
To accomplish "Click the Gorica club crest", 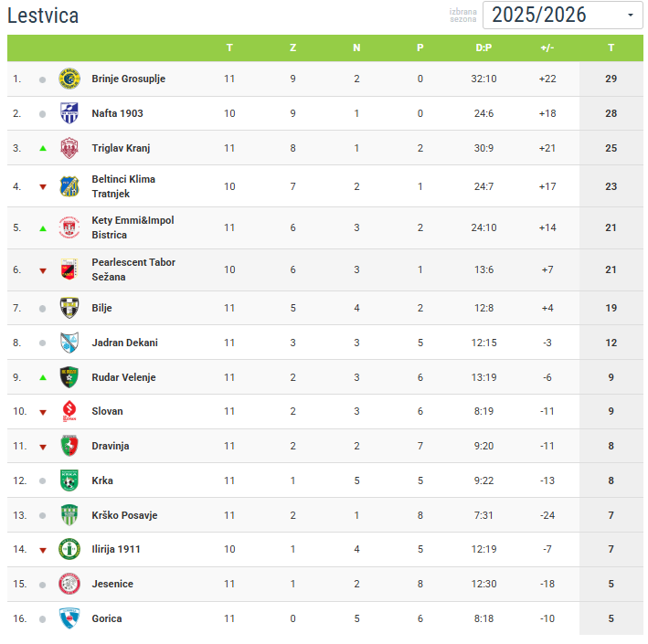I will point(69,618).
